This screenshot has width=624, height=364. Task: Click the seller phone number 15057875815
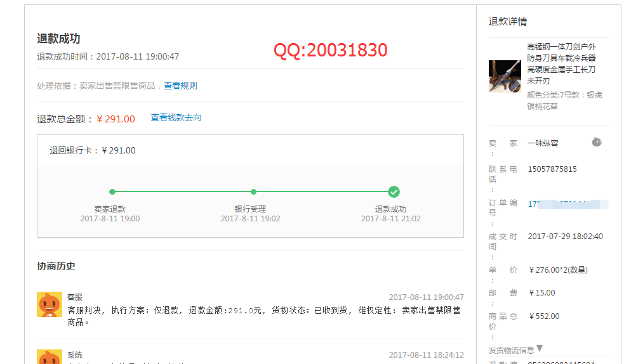coord(552,169)
